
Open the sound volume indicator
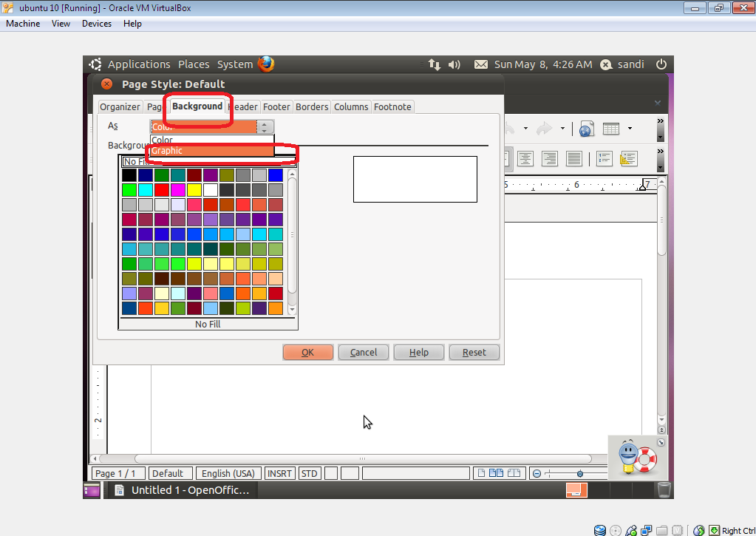tap(454, 64)
